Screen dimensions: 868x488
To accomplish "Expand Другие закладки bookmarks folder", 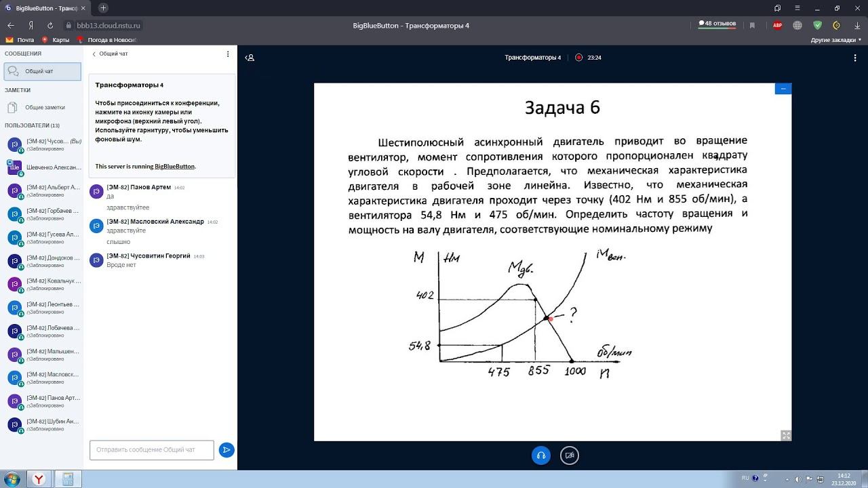I will [837, 40].
